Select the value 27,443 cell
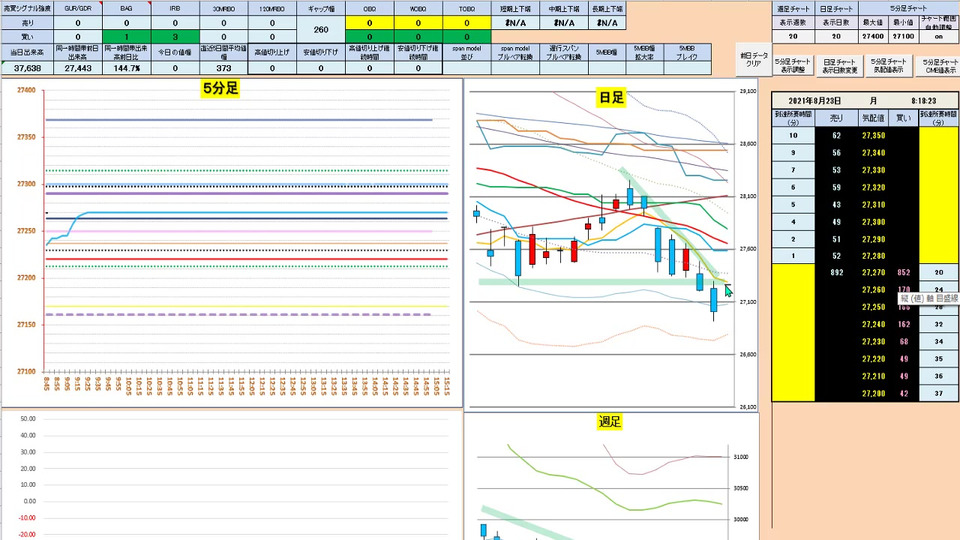Viewport: 960px width, 540px height. (78, 68)
